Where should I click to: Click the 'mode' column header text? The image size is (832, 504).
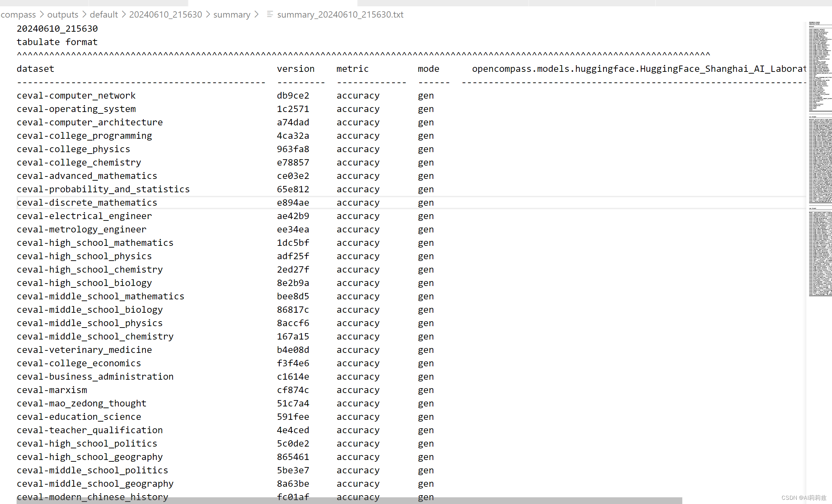point(428,69)
